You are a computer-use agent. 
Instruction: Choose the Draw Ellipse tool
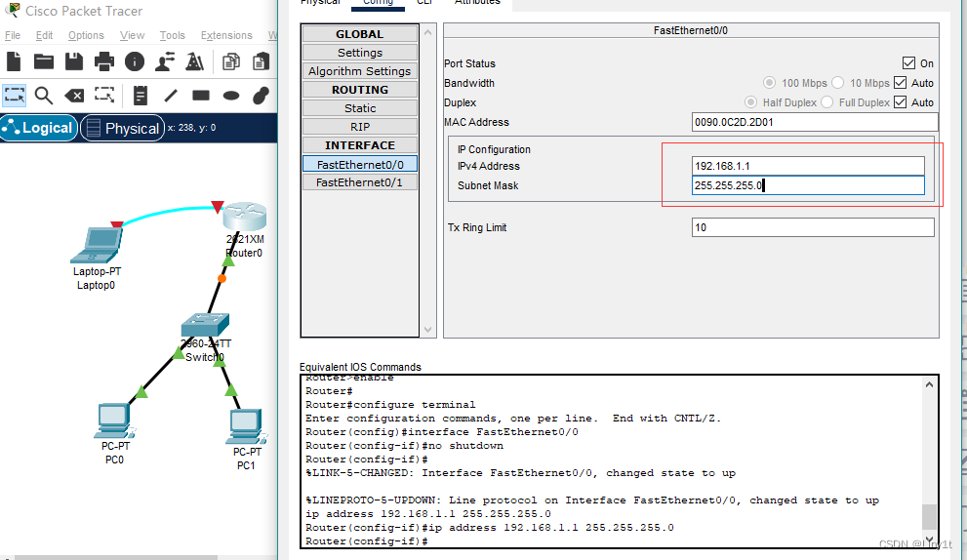[x=231, y=96]
